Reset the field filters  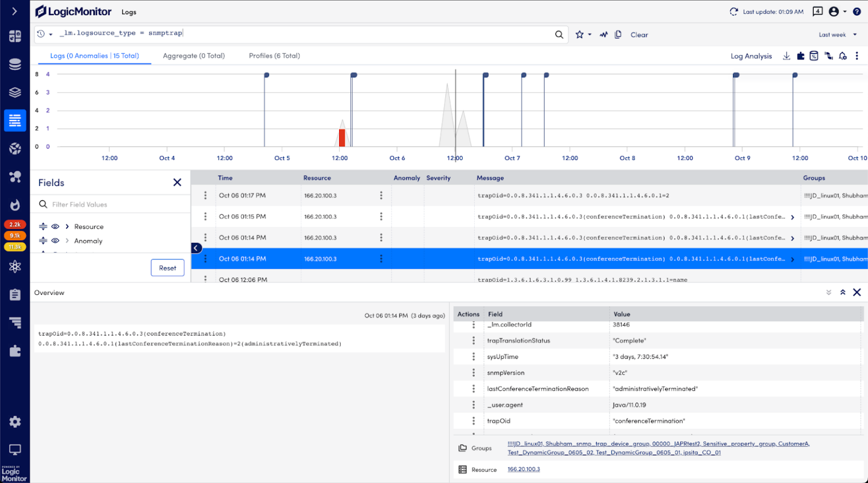click(167, 268)
